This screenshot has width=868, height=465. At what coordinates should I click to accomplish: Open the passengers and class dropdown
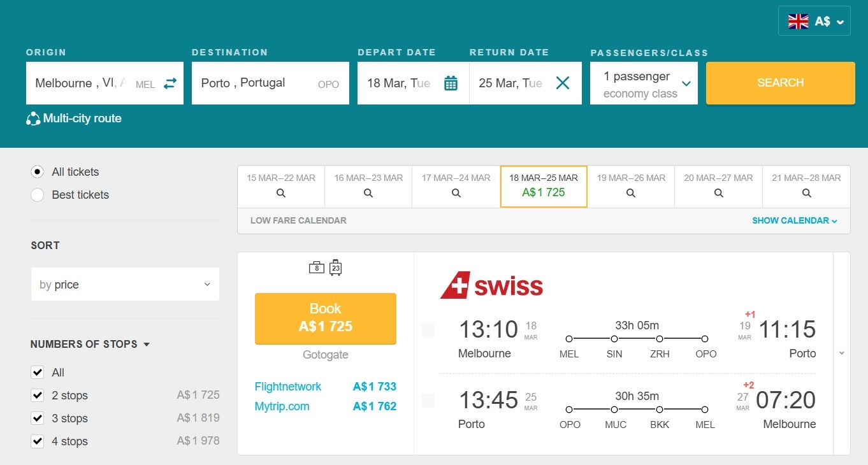pyautogui.click(x=644, y=83)
